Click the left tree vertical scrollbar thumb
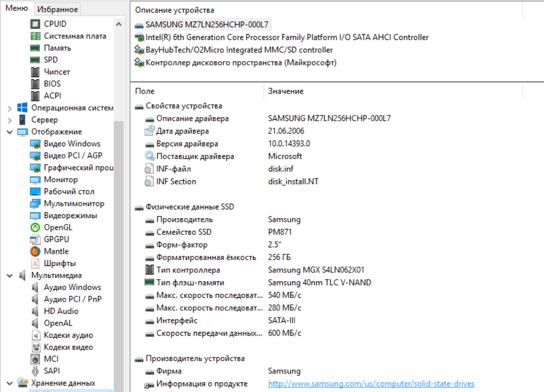This screenshot has height=392, width=544. tap(119, 256)
